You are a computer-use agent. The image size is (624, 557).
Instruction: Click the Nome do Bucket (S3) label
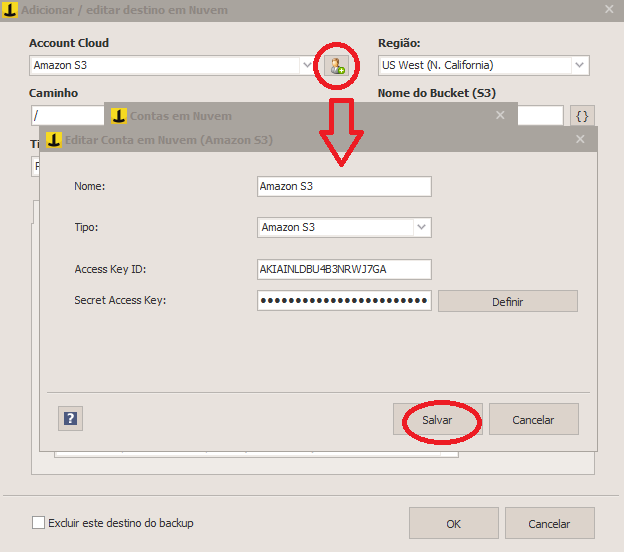437,93
